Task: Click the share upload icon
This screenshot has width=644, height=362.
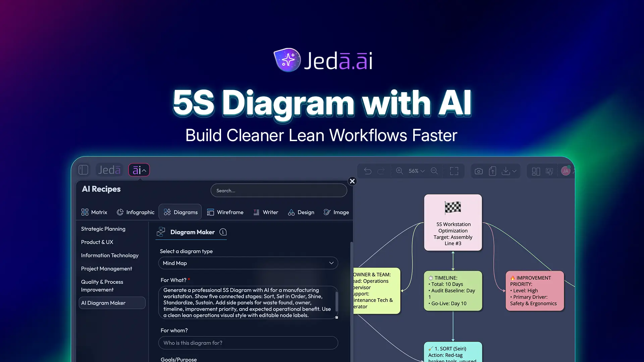Action: (492, 171)
